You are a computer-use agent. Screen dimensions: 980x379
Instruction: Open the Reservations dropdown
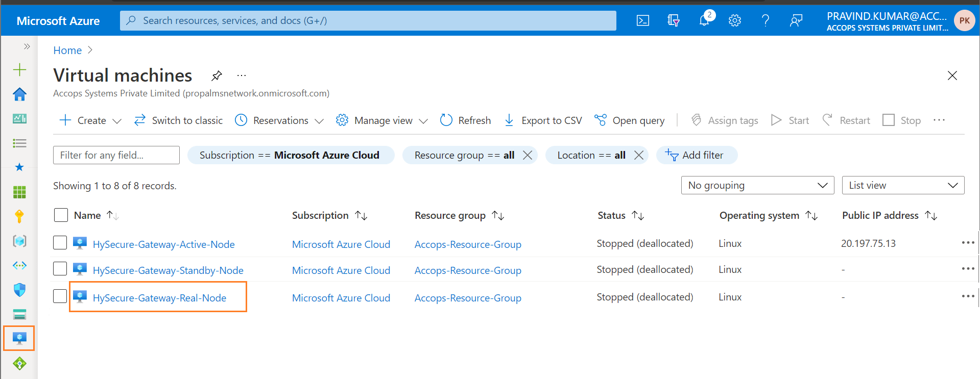pos(279,120)
